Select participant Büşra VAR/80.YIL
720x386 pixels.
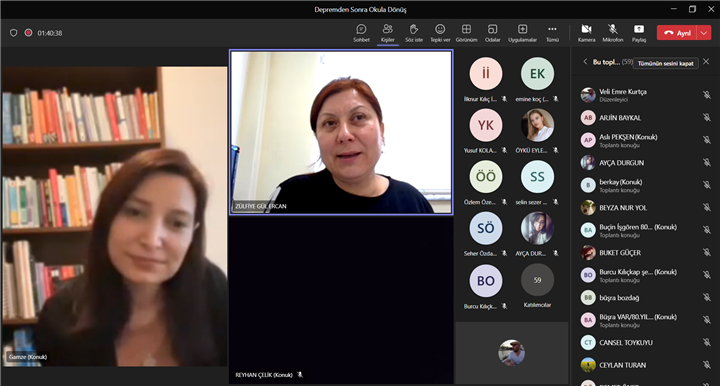point(646,320)
